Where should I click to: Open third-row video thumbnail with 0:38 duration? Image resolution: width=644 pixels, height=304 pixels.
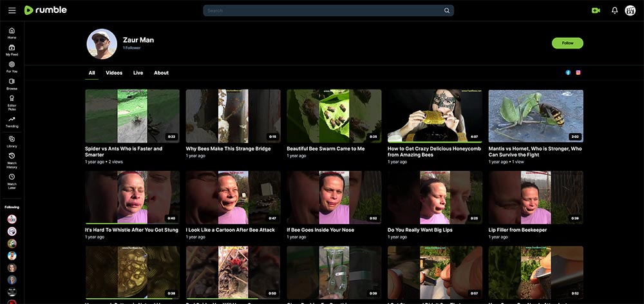click(132, 272)
